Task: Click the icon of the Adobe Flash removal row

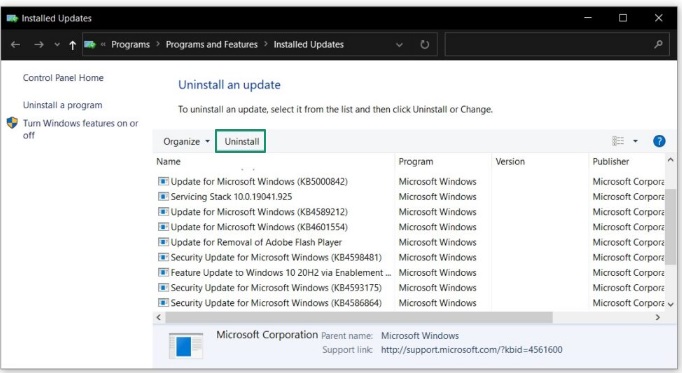Action: [x=163, y=242]
